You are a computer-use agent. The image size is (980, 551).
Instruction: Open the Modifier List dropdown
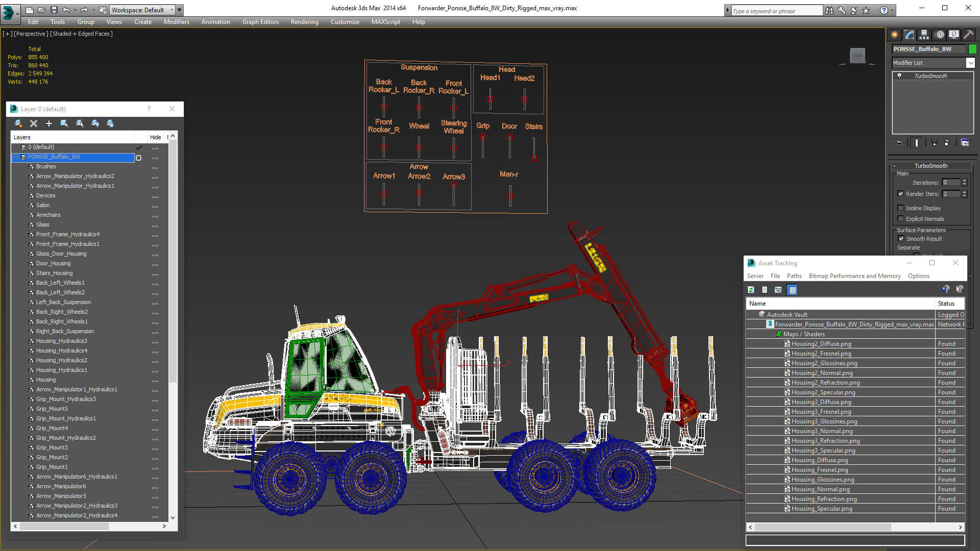point(970,63)
